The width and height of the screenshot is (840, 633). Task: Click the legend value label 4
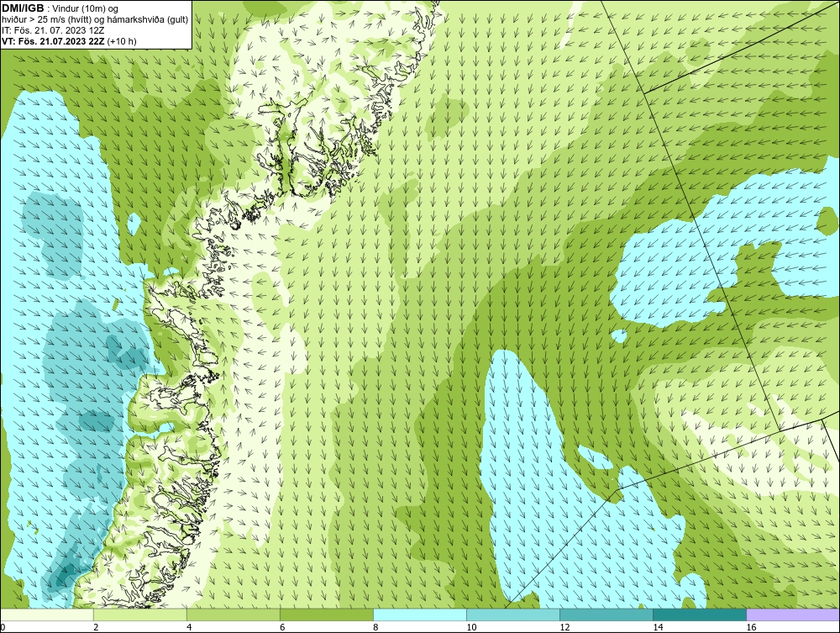pos(189,627)
